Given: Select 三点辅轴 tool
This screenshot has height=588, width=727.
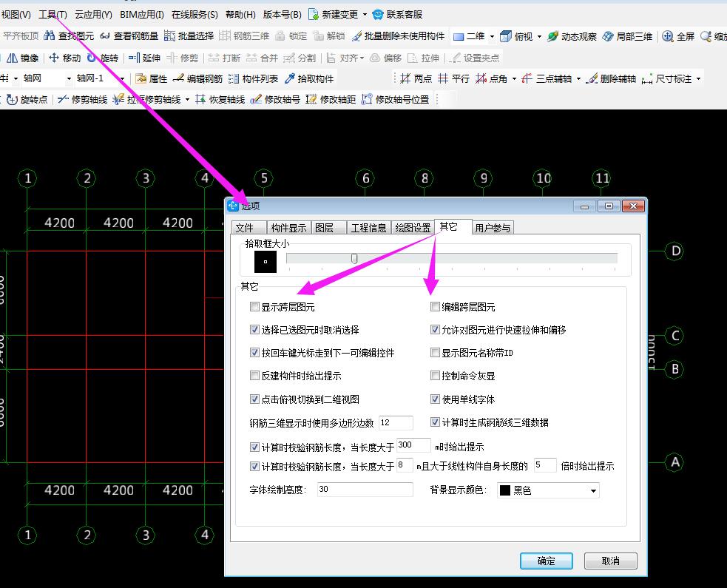Looking at the screenshot, I should pos(547,78).
